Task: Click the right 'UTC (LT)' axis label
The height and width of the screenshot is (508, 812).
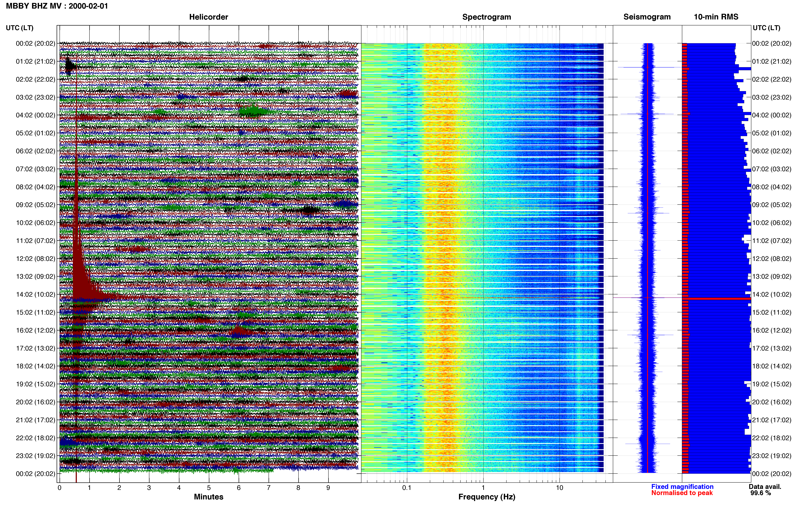Action: [x=766, y=28]
